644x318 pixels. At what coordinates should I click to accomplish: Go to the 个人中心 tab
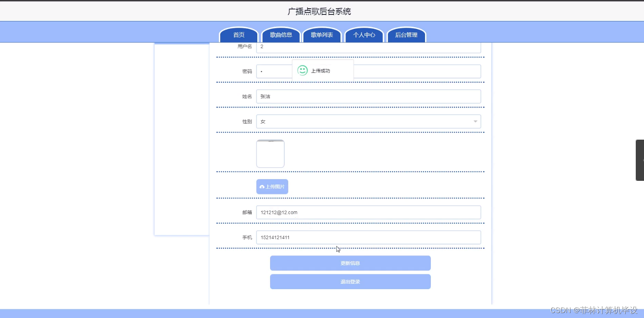(364, 35)
